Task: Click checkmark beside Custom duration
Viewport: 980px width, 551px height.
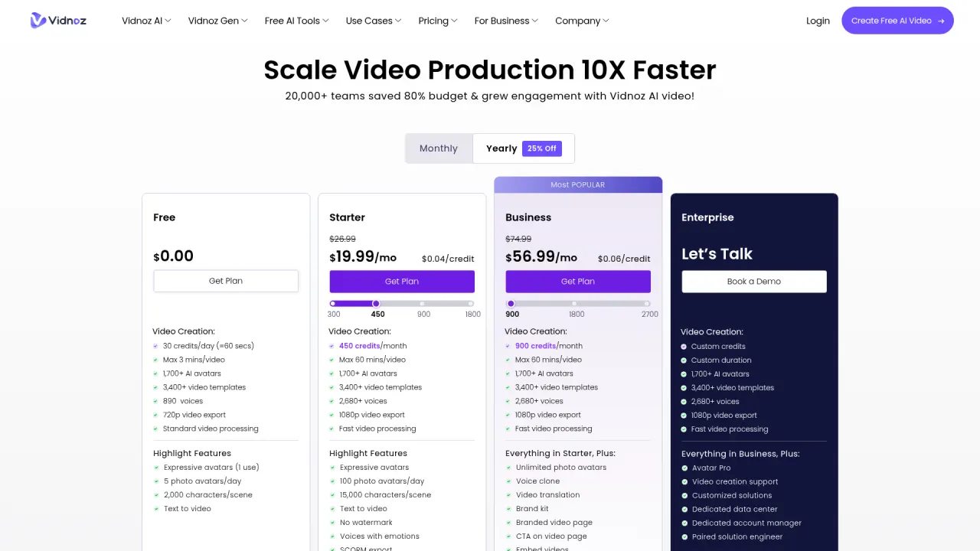Action: tap(684, 360)
